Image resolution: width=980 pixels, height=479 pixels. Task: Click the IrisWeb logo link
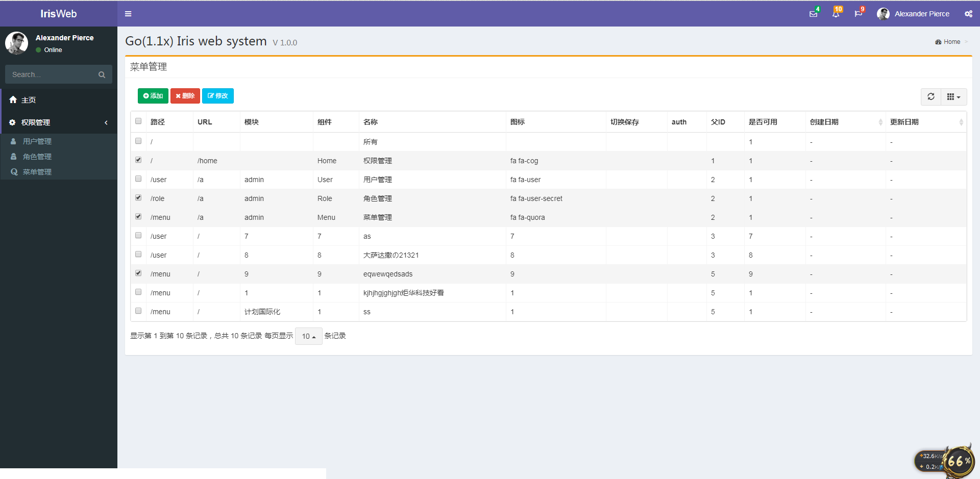point(59,14)
